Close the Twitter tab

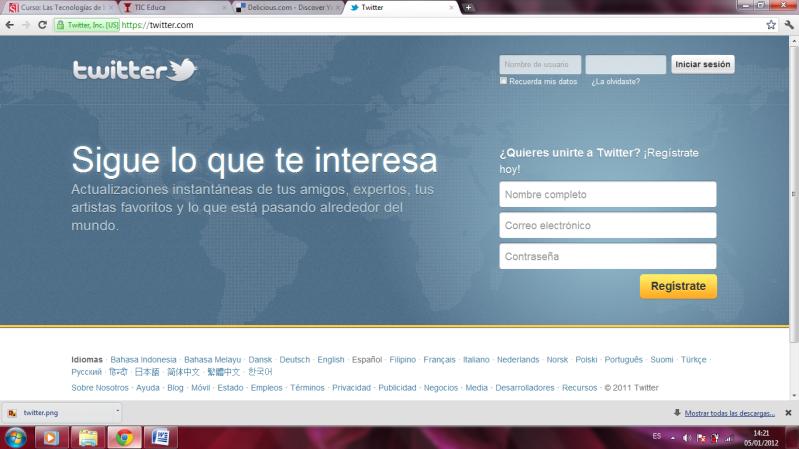[x=451, y=8]
